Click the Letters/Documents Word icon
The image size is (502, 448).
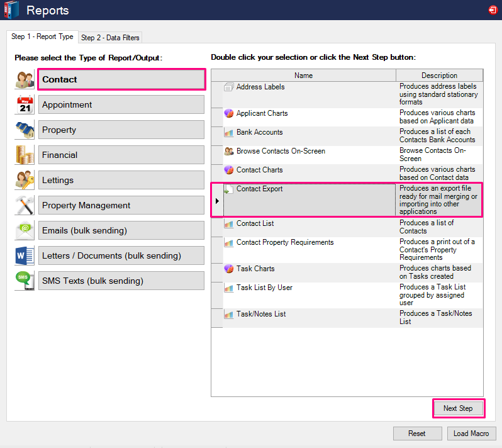coord(25,256)
